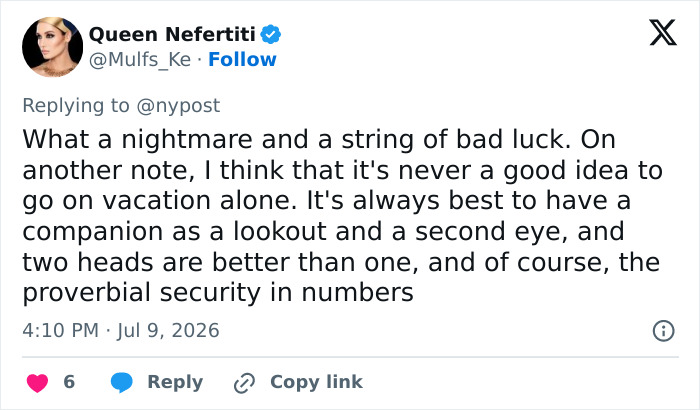Viewport: 700px width, 410px height.
Task: Open the circled info icon
Action: click(663, 331)
